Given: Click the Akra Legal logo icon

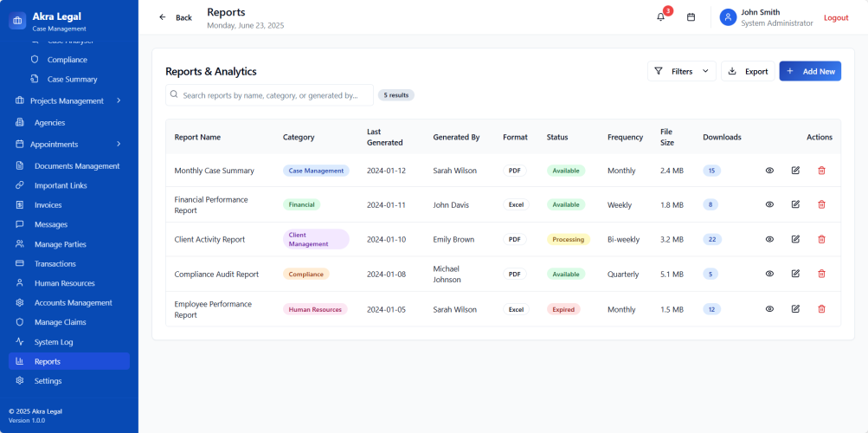Looking at the screenshot, I should pyautogui.click(x=18, y=21).
